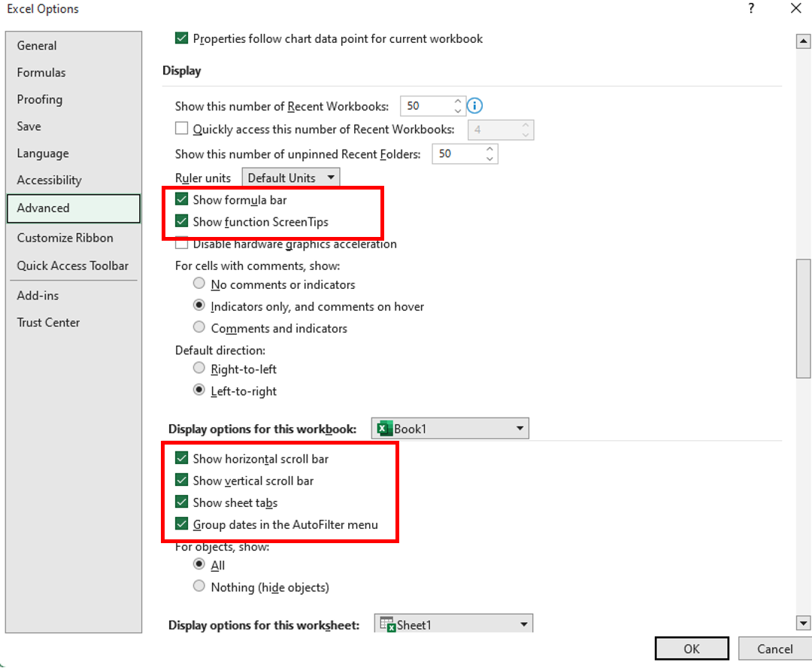
Task: Click the OK button
Action: click(x=692, y=648)
